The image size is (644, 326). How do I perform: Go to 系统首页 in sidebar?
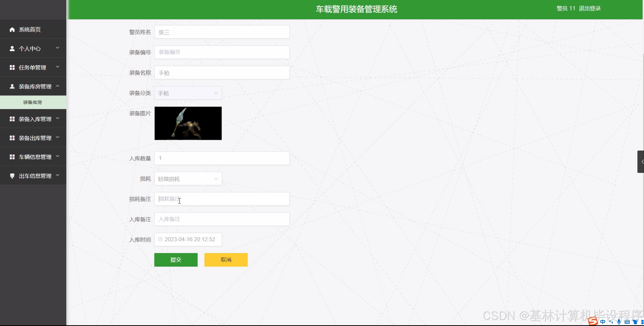[x=33, y=29]
